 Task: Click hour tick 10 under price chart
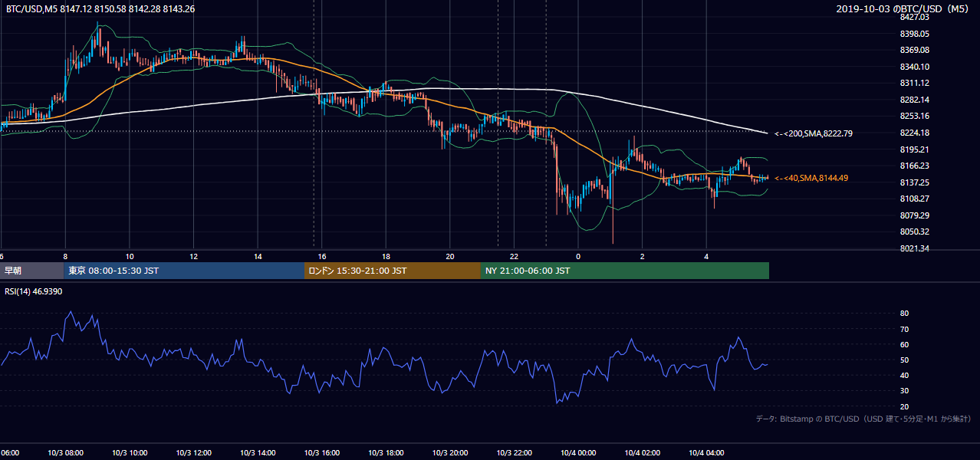[130, 256]
